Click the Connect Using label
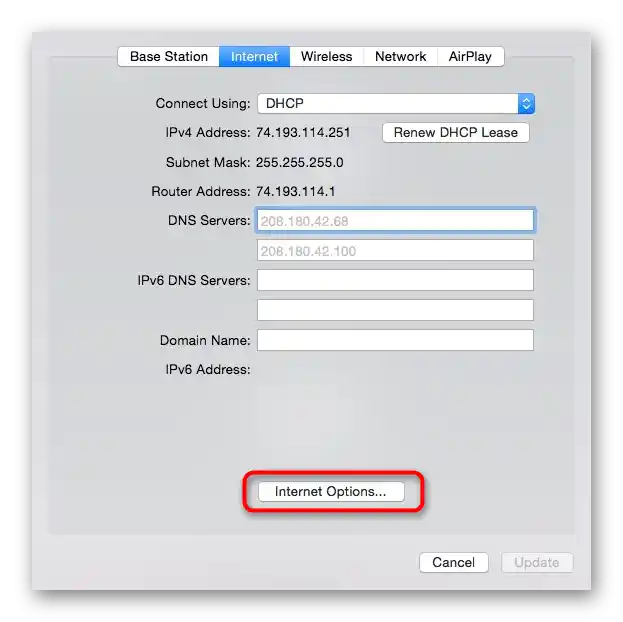 click(203, 103)
